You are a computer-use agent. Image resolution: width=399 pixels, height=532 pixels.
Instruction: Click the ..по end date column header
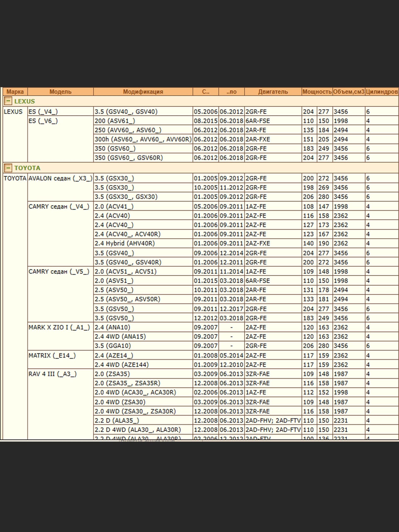pyautogui.click(x=231, y=92)
